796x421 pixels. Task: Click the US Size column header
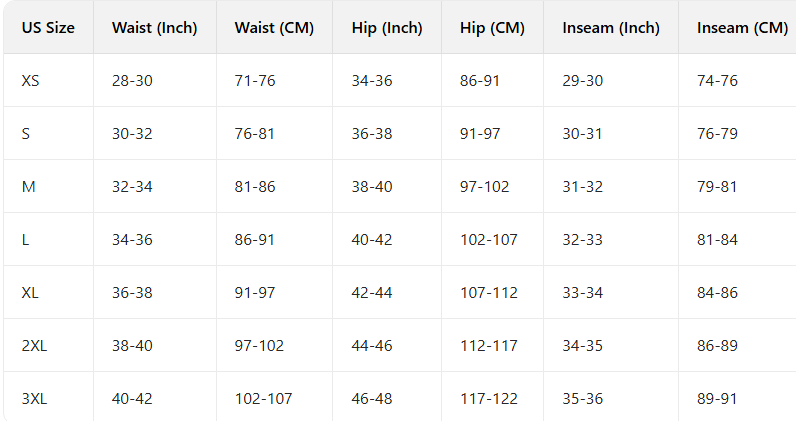click(48, 28)
